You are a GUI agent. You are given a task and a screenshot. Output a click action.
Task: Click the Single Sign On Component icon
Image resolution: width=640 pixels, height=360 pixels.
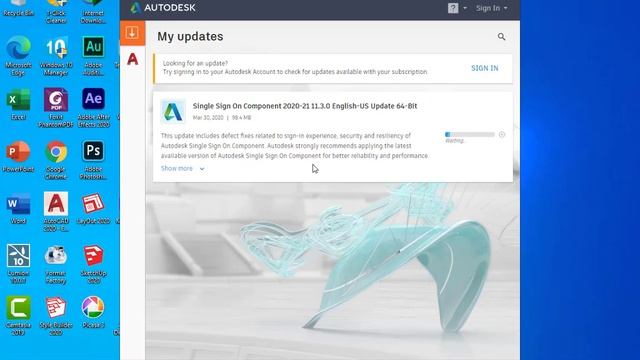[x=173, y=111]
